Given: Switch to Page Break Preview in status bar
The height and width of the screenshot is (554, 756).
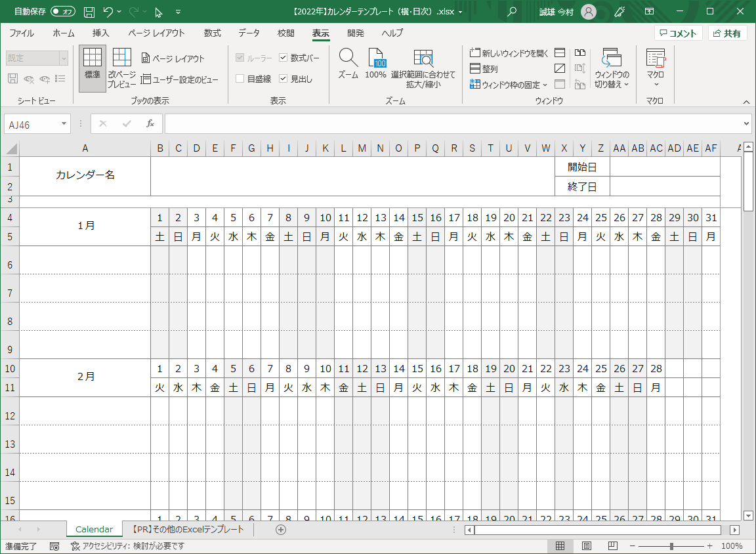Looking at the screenshot, I should pyautogui.click(x=613, y=546).
